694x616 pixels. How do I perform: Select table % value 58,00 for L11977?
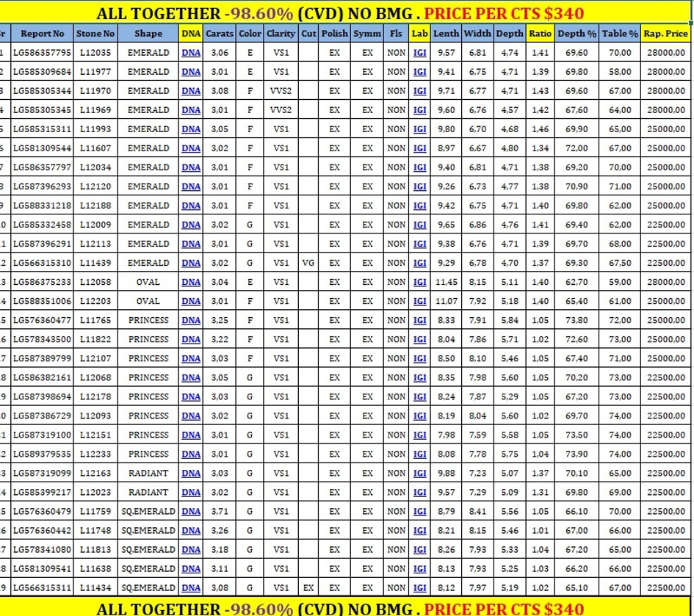[x=620, y=72]
